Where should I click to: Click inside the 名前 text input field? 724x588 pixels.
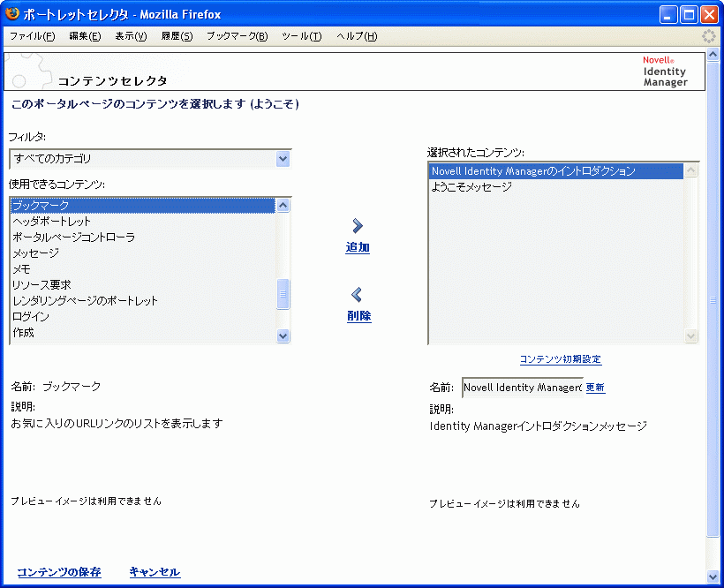coord(521,388)
